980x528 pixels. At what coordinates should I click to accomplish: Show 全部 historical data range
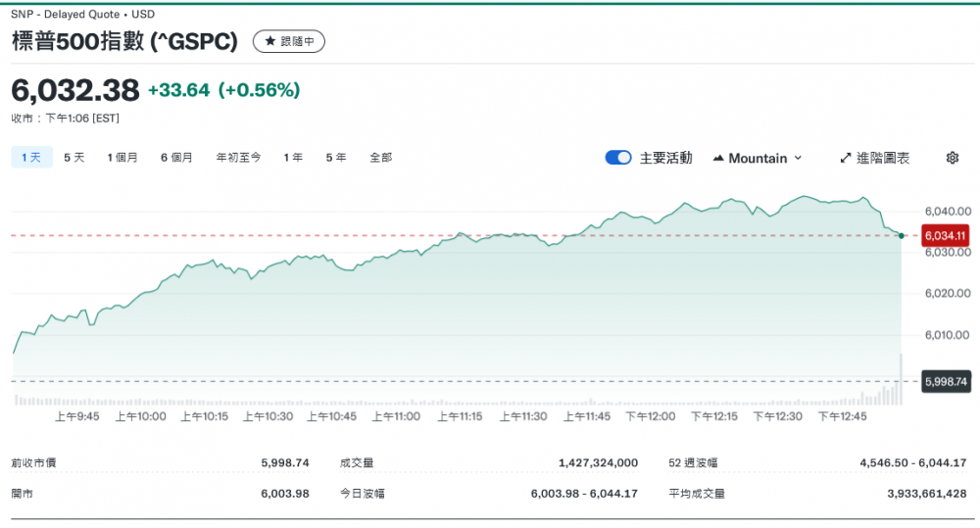381,157
